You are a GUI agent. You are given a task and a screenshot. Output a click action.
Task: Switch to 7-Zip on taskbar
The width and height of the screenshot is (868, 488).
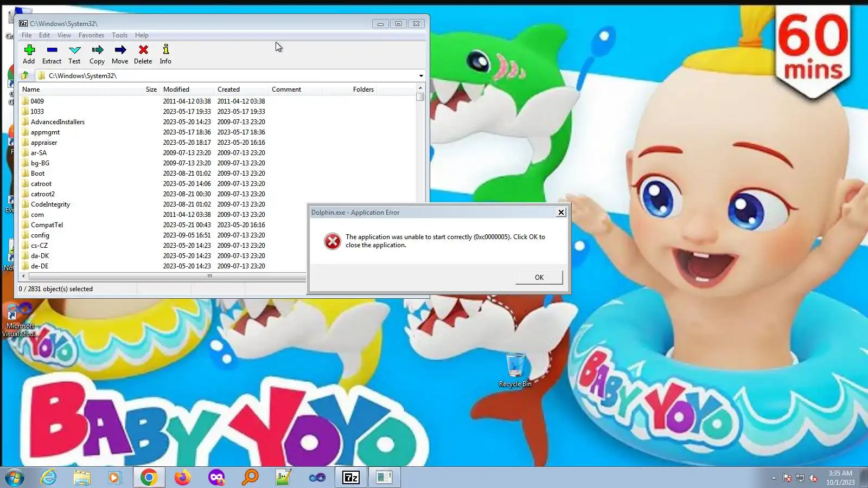[x=351, y=477]
